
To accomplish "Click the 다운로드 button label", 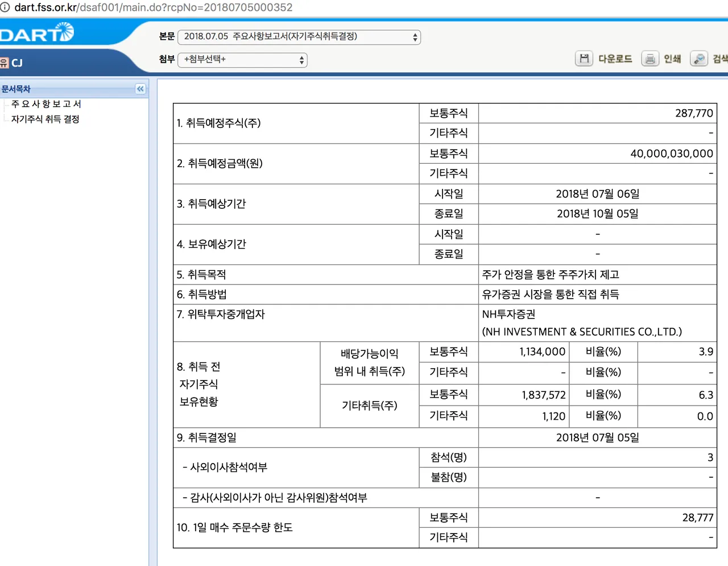I will (x=615, y=59).
